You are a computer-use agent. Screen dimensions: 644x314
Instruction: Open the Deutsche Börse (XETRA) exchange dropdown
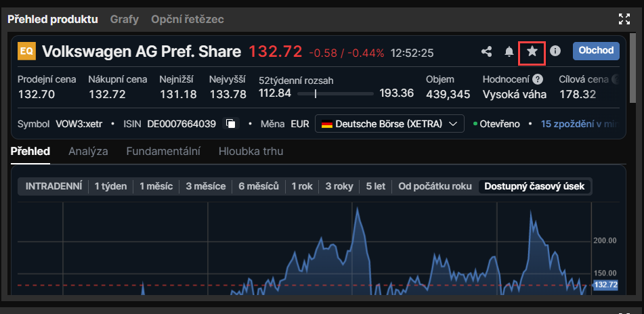(389, 124)
